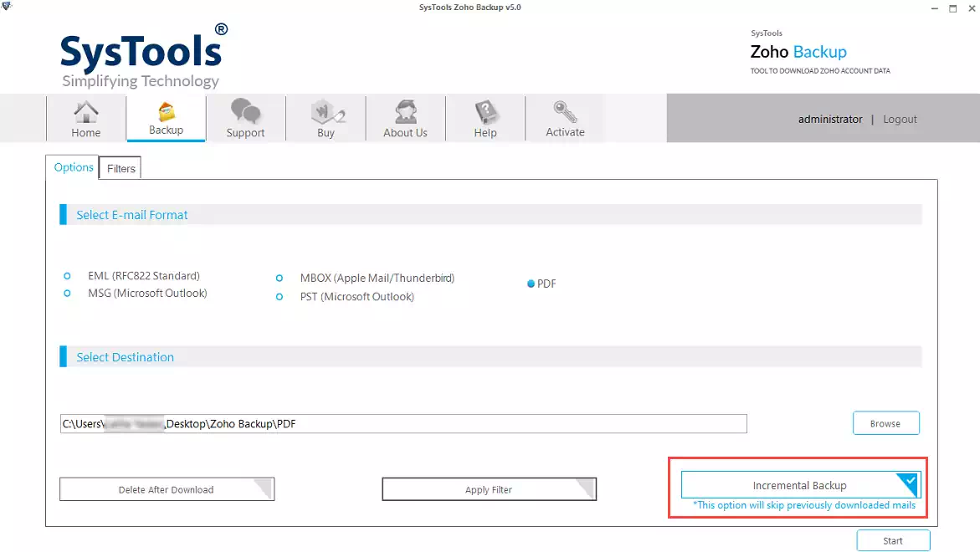The width and height of the screenshot is (980, 552).
Task: Choose PST (Microsoft Outlook) format
Action: [280, 297]
